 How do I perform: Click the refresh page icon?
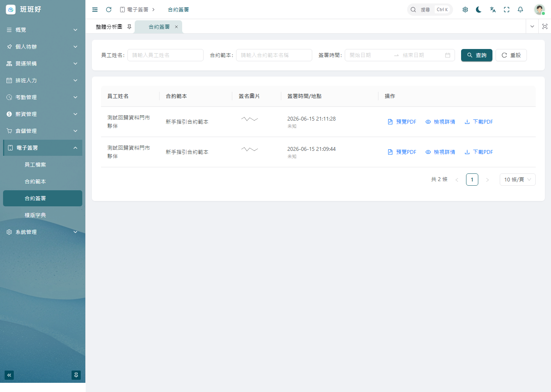(109, 10)
